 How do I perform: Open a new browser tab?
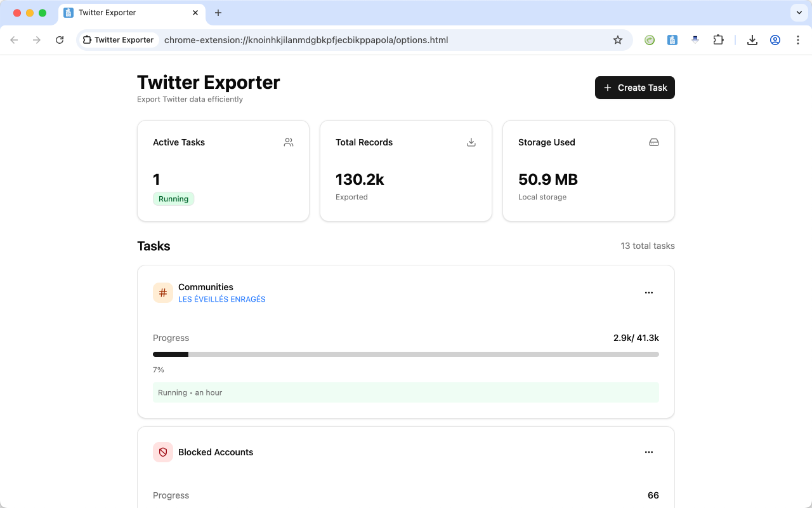[x=218, y=13]
